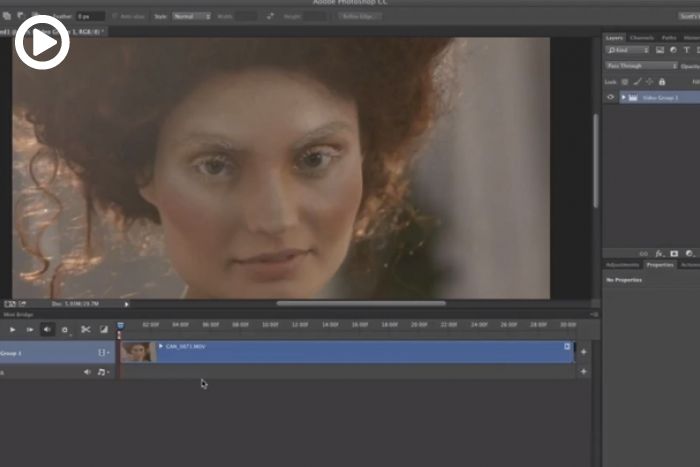Viewport: 700px width, 467px height.
Task: Expand the CAN_0671.MOV clip disclosure triangle
Action: 161,346
